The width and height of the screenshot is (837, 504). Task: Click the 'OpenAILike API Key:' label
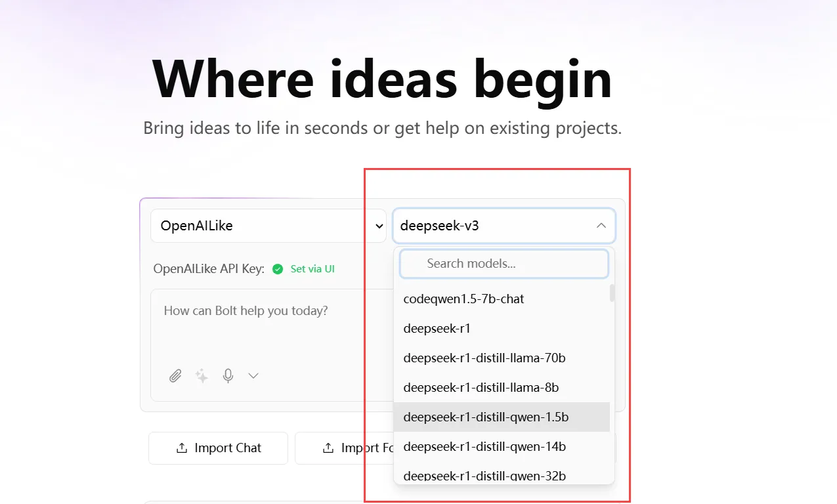click(209, 268)
